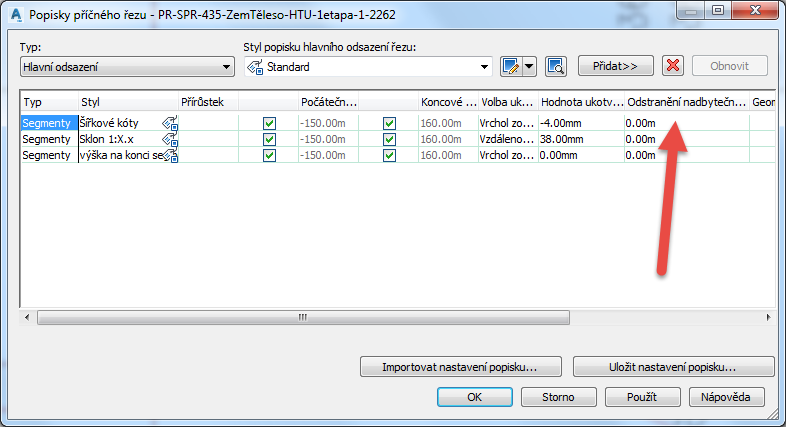The image size is (786, 427).
Task: Toggle first checkbox in Šířkové kóty row
Action: coord(269,123)
